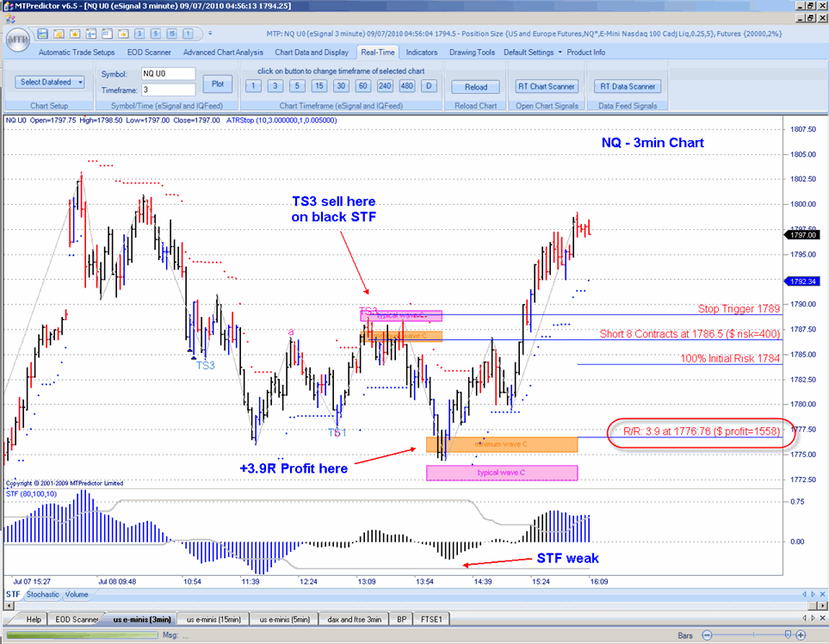Close workspace tab strip X icon

tap(822, 617)
